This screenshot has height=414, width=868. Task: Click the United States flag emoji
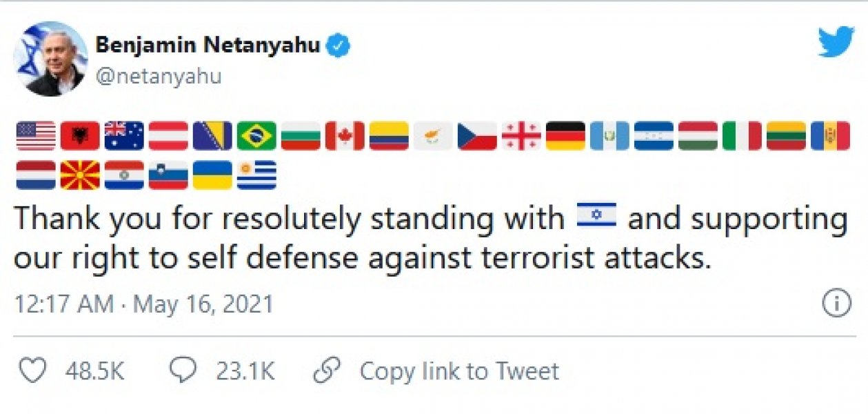coord(34,136)
